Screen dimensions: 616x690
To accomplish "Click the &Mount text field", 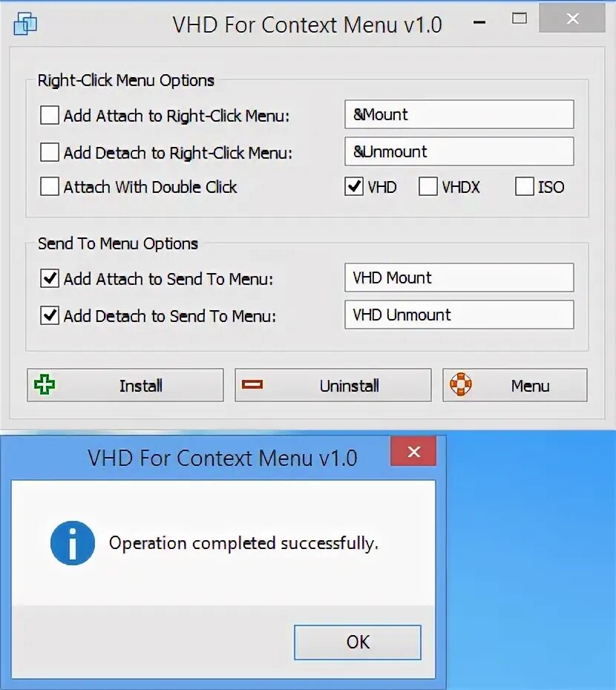I will (x=459, y=114).
